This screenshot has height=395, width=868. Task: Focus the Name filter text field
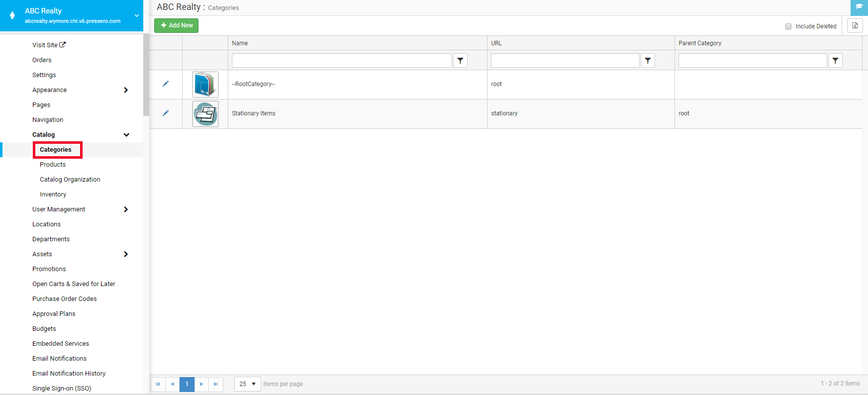(342, 61)
